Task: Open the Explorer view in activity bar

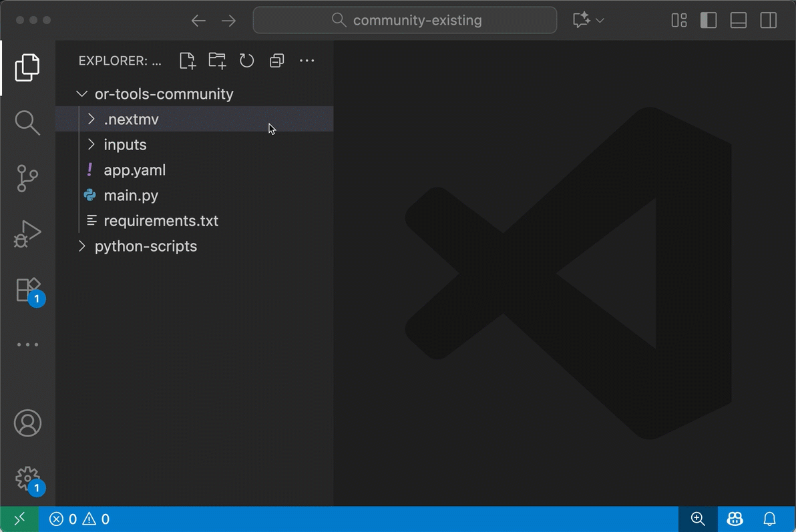Action: point(27,67)
